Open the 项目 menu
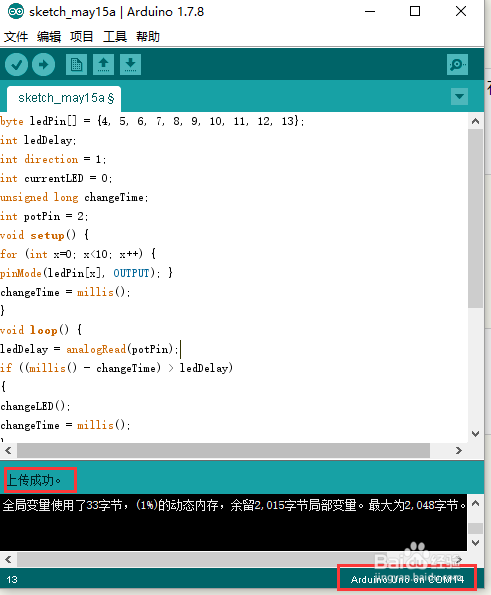This screenshot has height=595, width=491. point(82,37)
